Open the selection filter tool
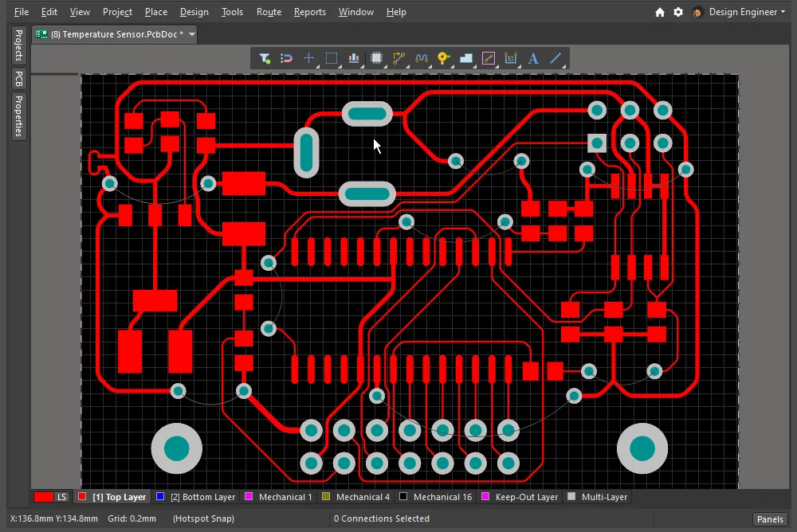Screen dimensions: 797x532 (265, 58)
